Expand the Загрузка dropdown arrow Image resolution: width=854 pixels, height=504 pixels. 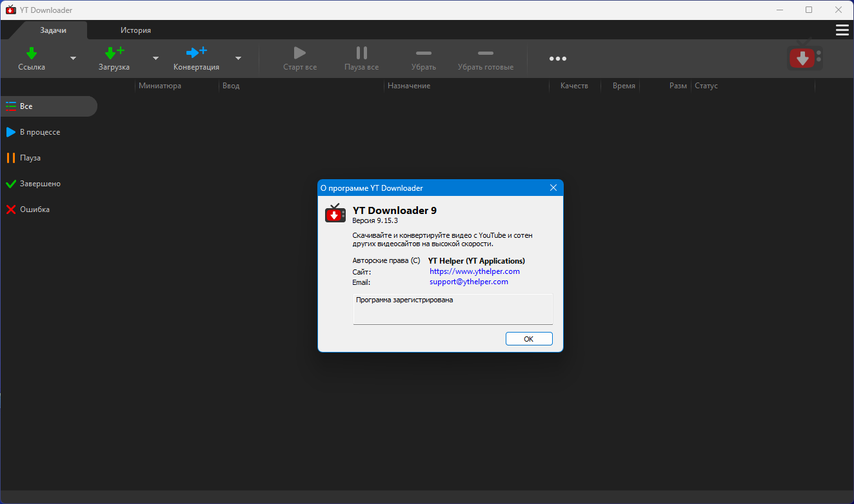[155, 58]
